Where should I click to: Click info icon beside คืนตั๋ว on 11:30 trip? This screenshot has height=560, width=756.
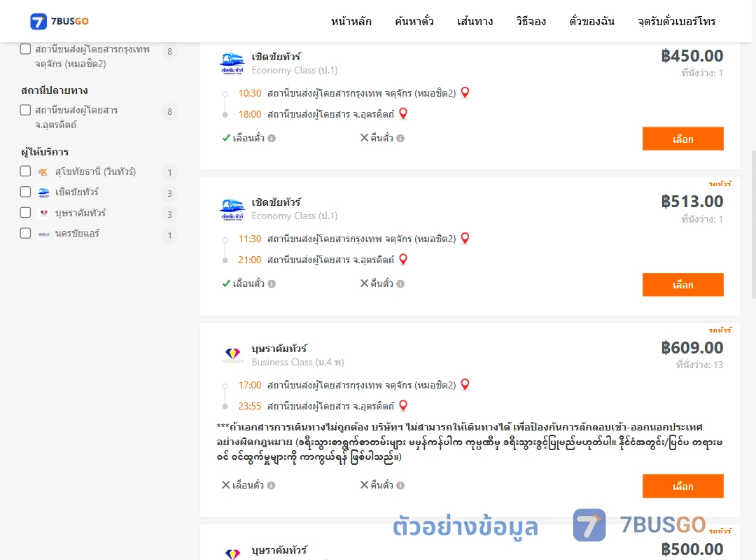[400, 284]
